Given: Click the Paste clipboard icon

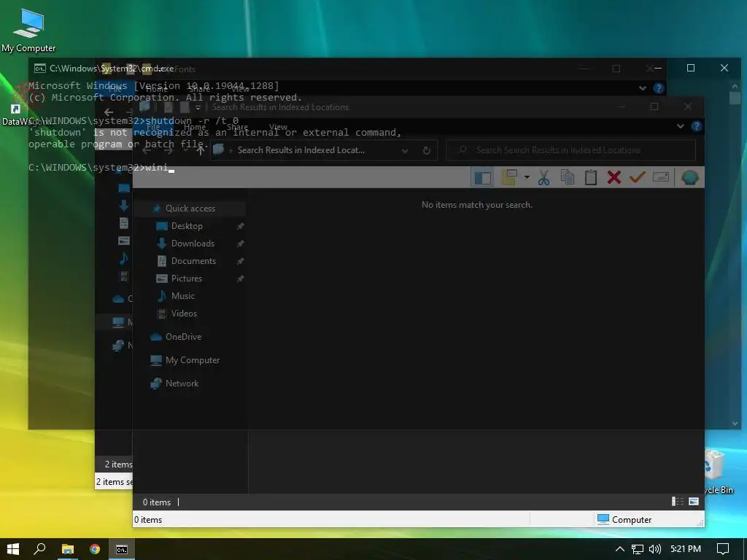Looking at the screenshot, I should pos(591,178).
